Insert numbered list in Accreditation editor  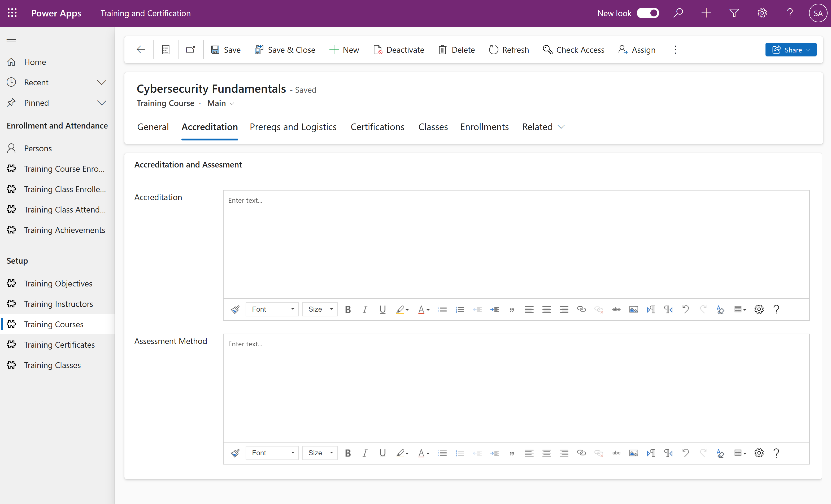point(460,309)
